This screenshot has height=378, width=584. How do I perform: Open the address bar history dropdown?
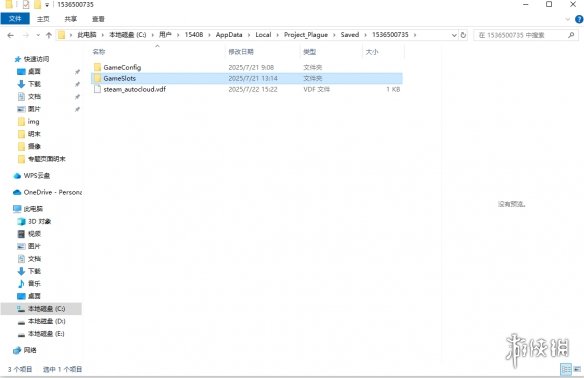tap(454, 35)
